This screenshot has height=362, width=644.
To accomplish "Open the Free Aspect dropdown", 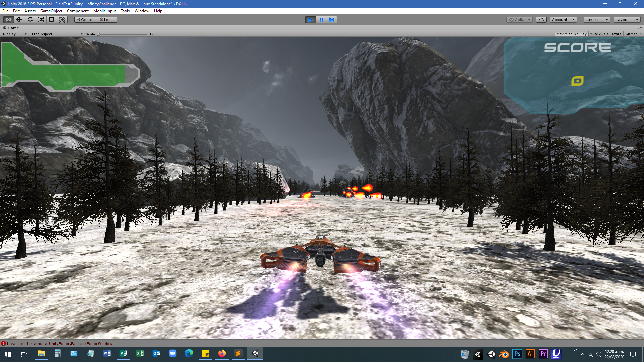I will [x=57, y=34].
